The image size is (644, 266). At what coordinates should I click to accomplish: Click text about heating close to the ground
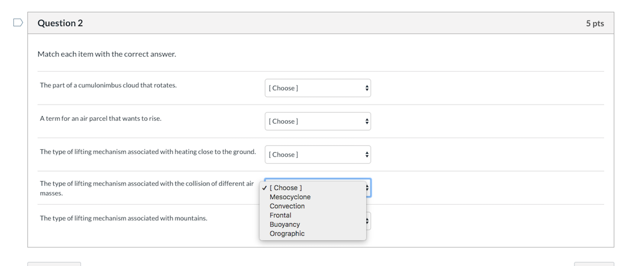148,152
